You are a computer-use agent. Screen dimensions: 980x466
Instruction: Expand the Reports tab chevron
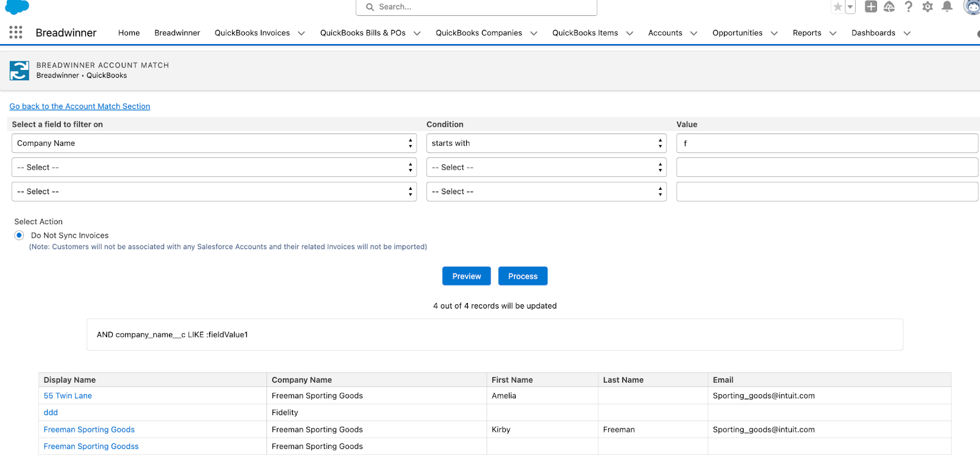pos(833,33)
